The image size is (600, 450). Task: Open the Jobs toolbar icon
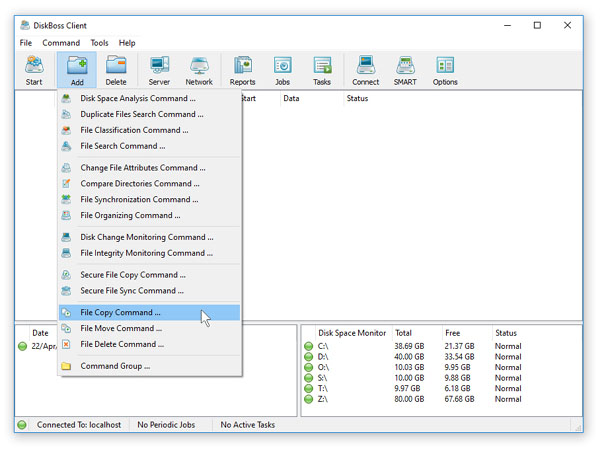[x=282, y=70]
